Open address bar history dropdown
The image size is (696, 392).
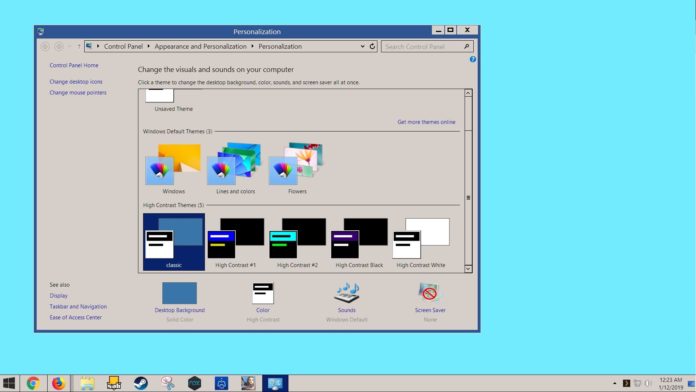[x=362, y=46]
